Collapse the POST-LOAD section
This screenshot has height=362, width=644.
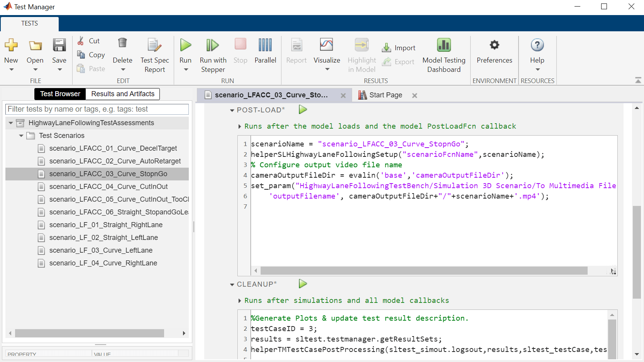pyautogui.click(x=232, y=110)
